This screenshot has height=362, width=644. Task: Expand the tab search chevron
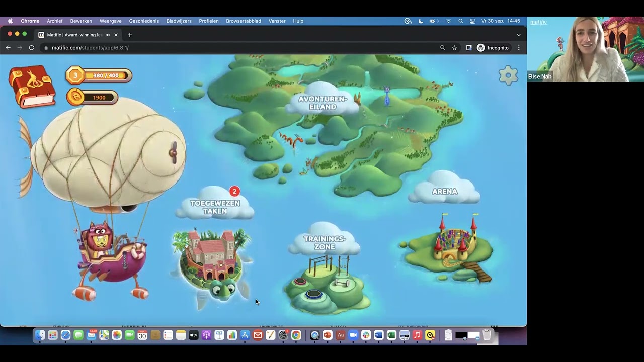point(519,35)
